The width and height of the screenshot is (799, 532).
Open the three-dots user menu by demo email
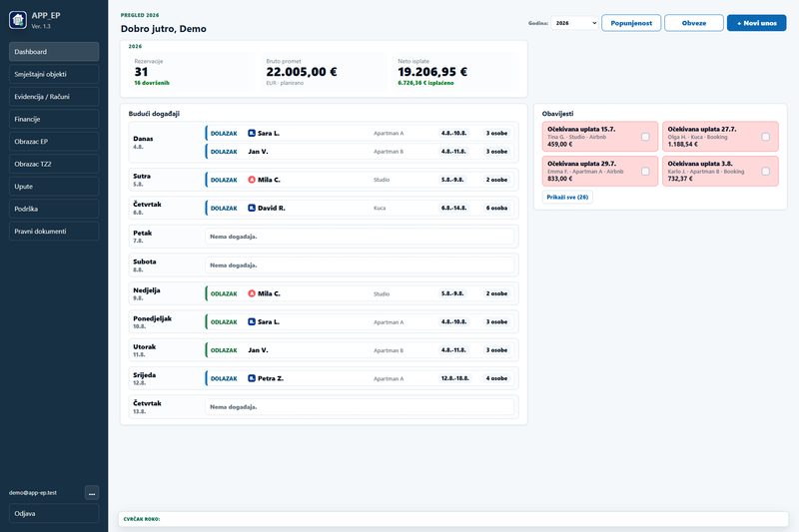(x=92, y=493)
